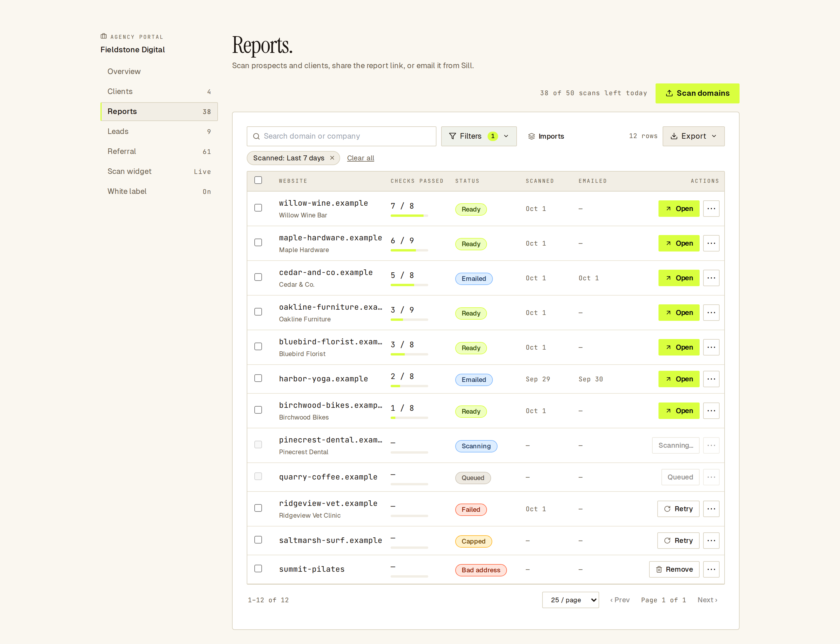This screenshot has height=644, width=840.
Task: Click the Imports layers icon
Action: coord(532,136)
